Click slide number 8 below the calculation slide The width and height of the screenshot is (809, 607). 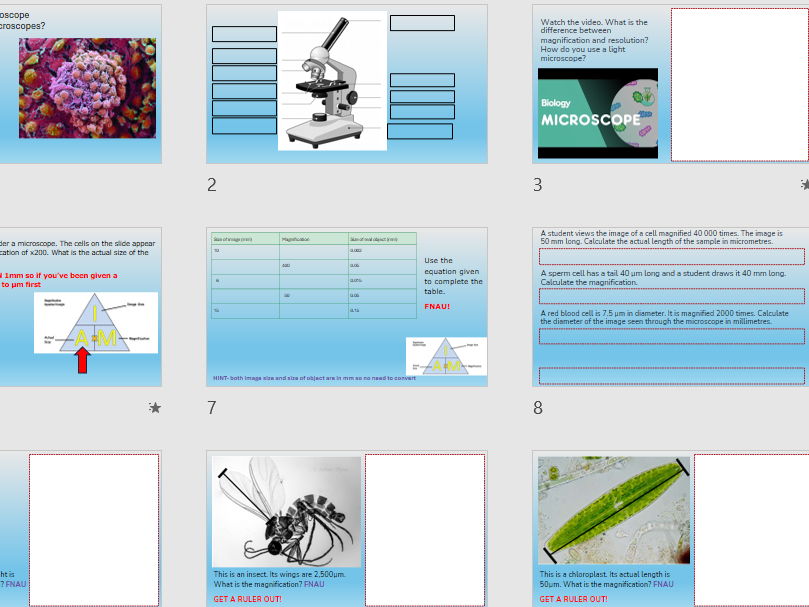[536, 409]
